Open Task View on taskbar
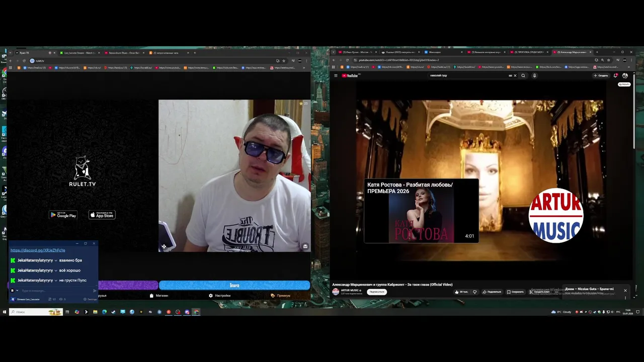The image size is (644, 362). (x=67, y=312)
